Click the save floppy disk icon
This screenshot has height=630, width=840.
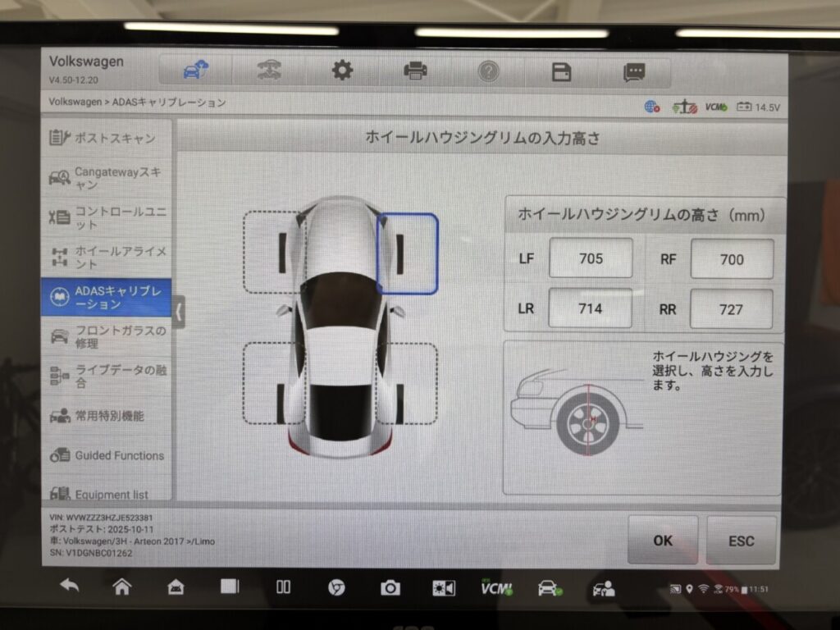(x=561, y=72)
